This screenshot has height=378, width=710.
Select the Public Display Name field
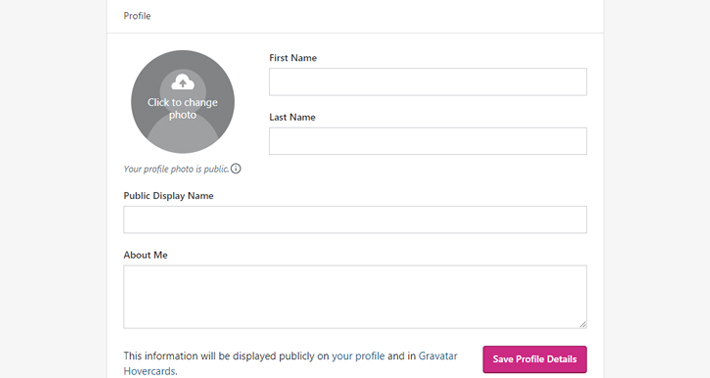click(x=355, y=220)
